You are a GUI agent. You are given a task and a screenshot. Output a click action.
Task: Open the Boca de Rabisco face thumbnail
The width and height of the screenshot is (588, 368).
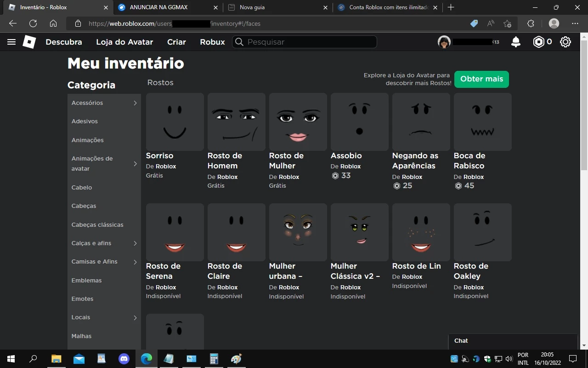pyautogui.click(x=483, y=122)
